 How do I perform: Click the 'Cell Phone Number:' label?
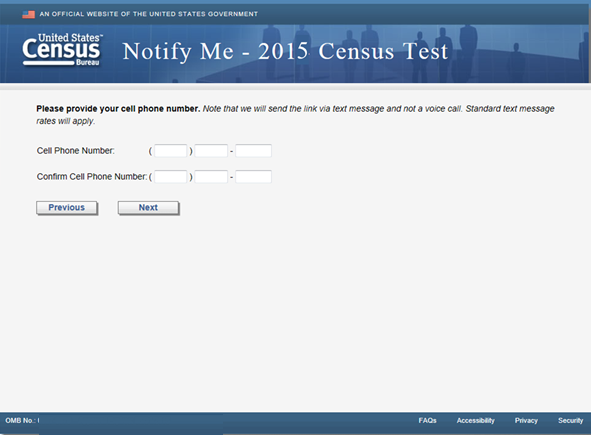click(x=75, y=151)
